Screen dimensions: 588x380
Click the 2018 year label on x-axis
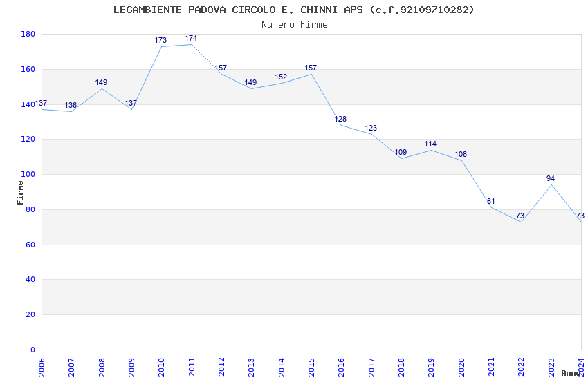click(x=401, y=368)
